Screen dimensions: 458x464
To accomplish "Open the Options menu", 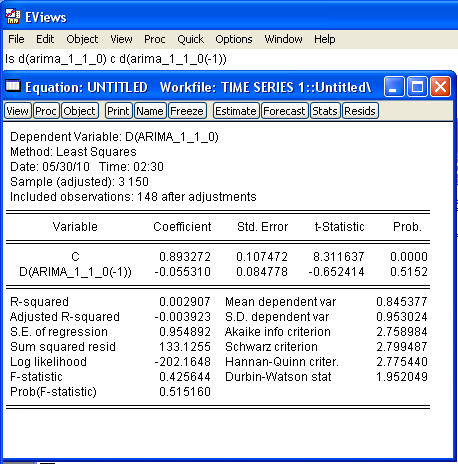I will pos(234,39).
